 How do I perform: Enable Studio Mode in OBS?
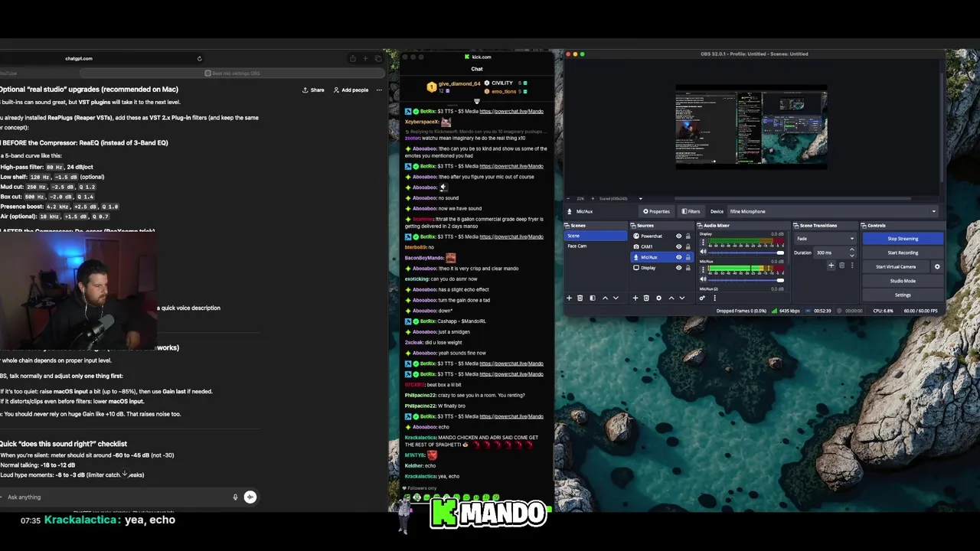(x=903, y=281)
